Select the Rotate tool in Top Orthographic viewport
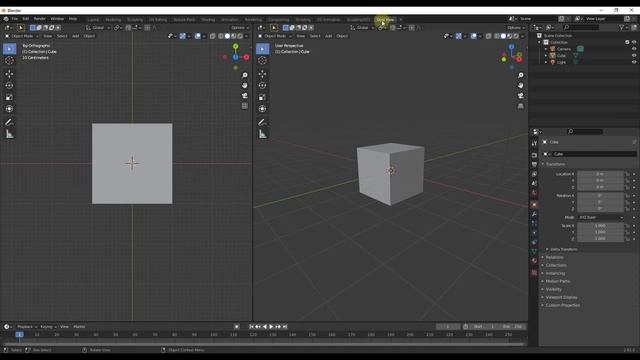Image resolution: width=640 pixels, height=360 pixels. pyautogui.click(x=9, y=85)
